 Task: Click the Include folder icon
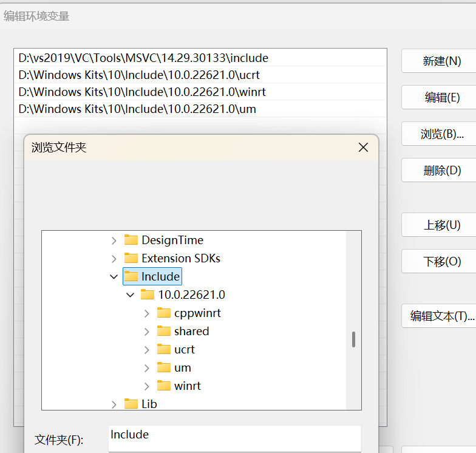coord(131,276)
